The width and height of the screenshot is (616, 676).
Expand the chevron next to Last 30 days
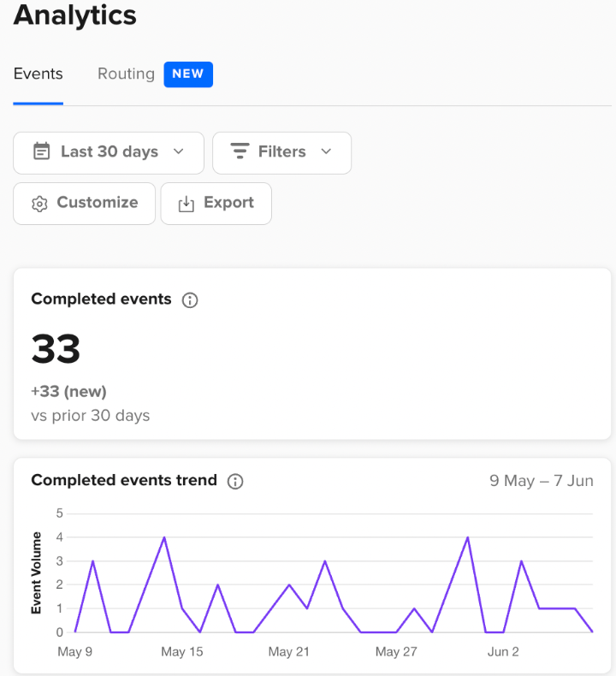[179, 151]
